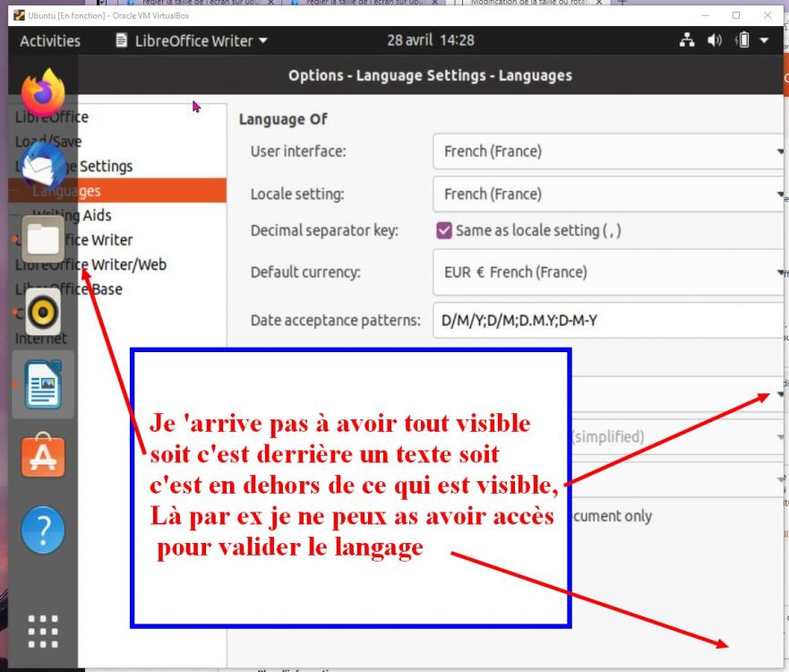This screenshot has height=672, width=789.
Task: Select Languages in the options tree
Action: [117, 191]
